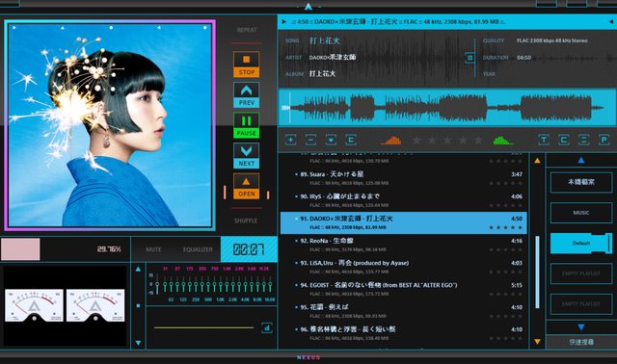The width and height of the screenshot is (617, 364).
Task: Click the heart icon in the playlist toolbar
Action: (x=331, y=140)
